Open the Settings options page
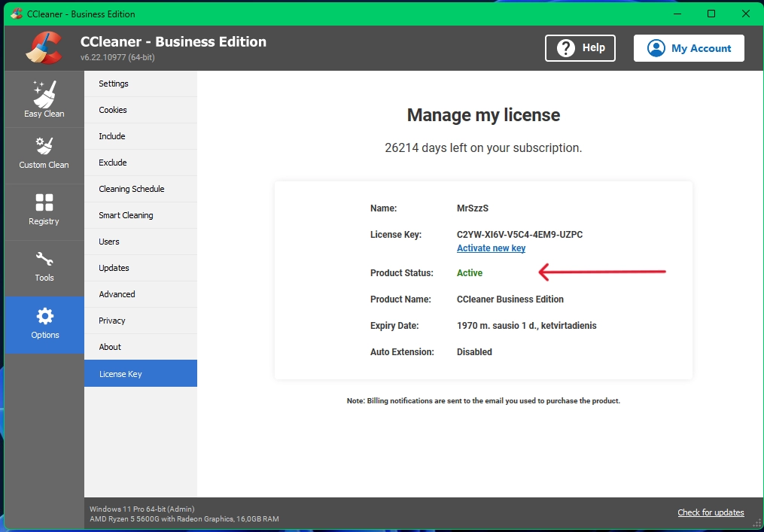The height and width of the screenshot is (532, 764). pos(141,84)
